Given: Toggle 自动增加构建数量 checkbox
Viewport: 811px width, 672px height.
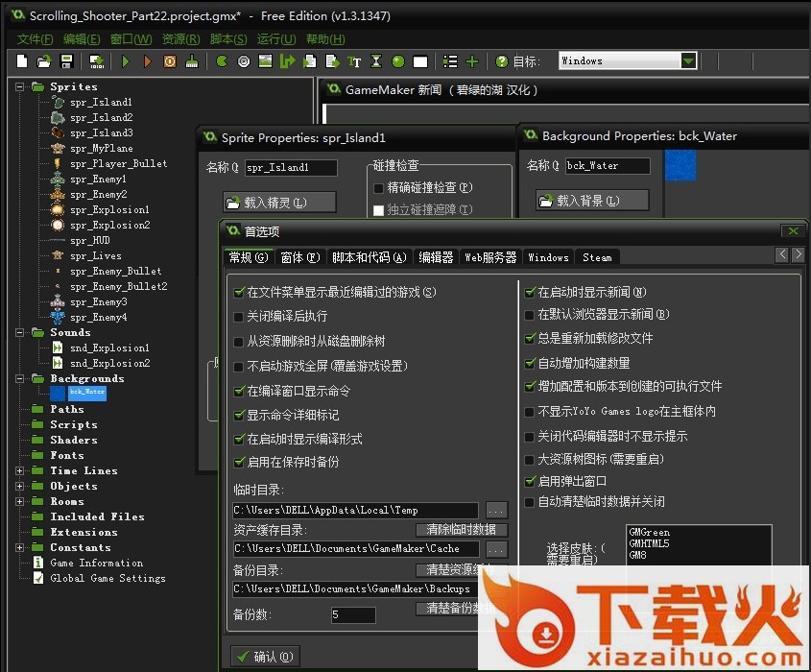Looking at the screenshot, I should 529,363.
